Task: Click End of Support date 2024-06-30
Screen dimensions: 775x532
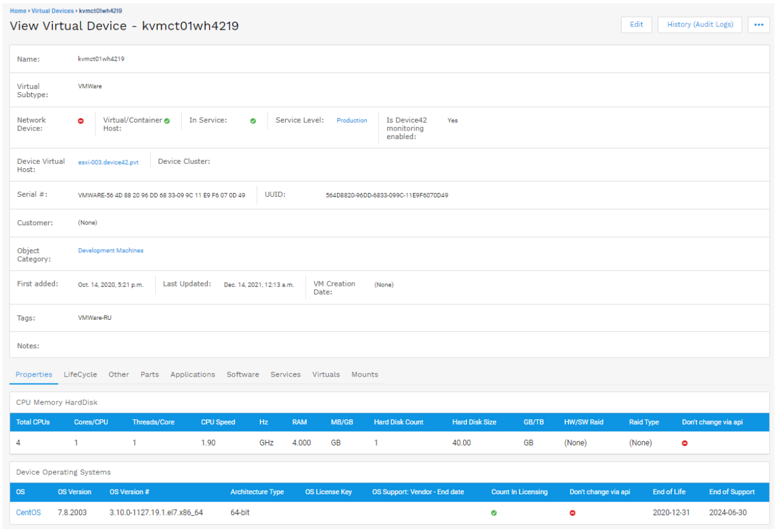Action: pos(727,512)
